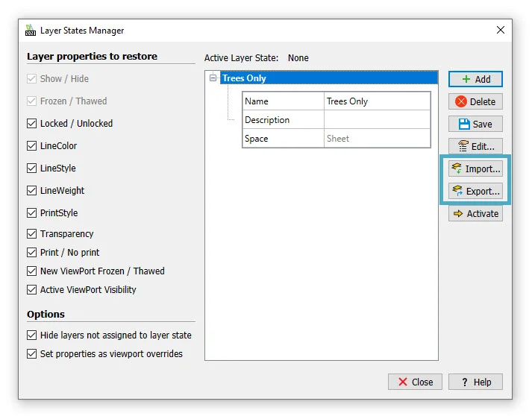Close the dialog using the Close button
Screen dimensions: 532x416
click(x=415, y=382)
